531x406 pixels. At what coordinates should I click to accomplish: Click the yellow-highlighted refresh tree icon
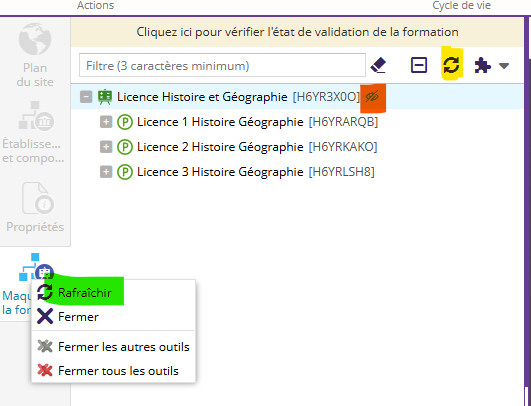click(452, 65)
